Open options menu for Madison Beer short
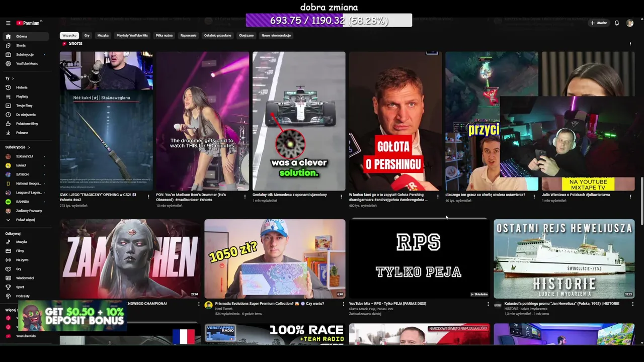The image size is (644, 362). [x=245, y=197]
